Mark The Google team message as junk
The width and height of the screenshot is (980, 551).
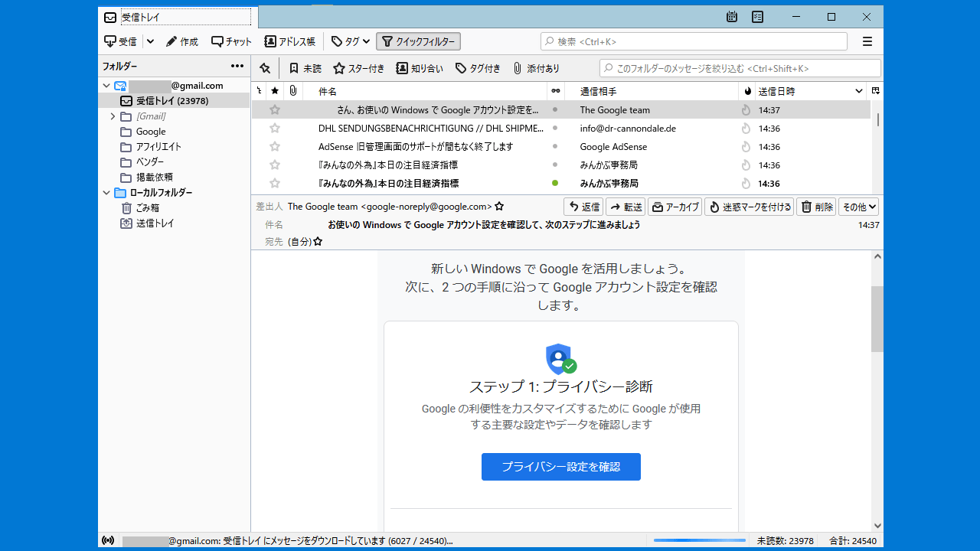tap(746, 109)
